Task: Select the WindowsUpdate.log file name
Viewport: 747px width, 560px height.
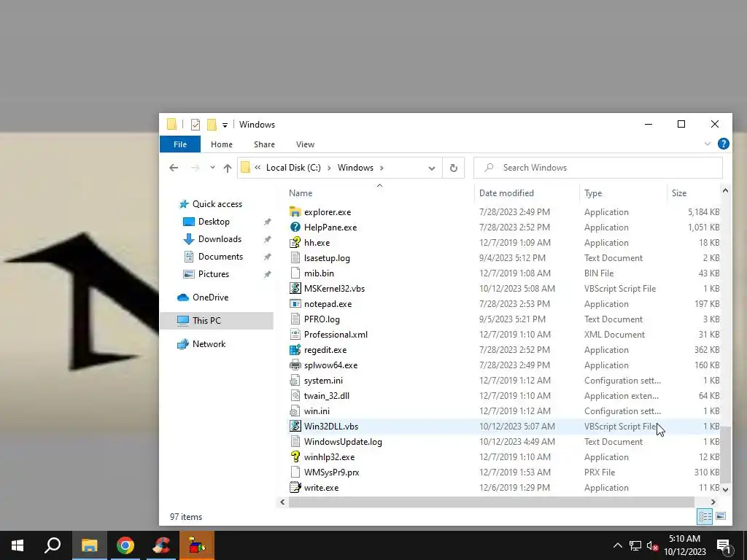Action: [343, 442]
